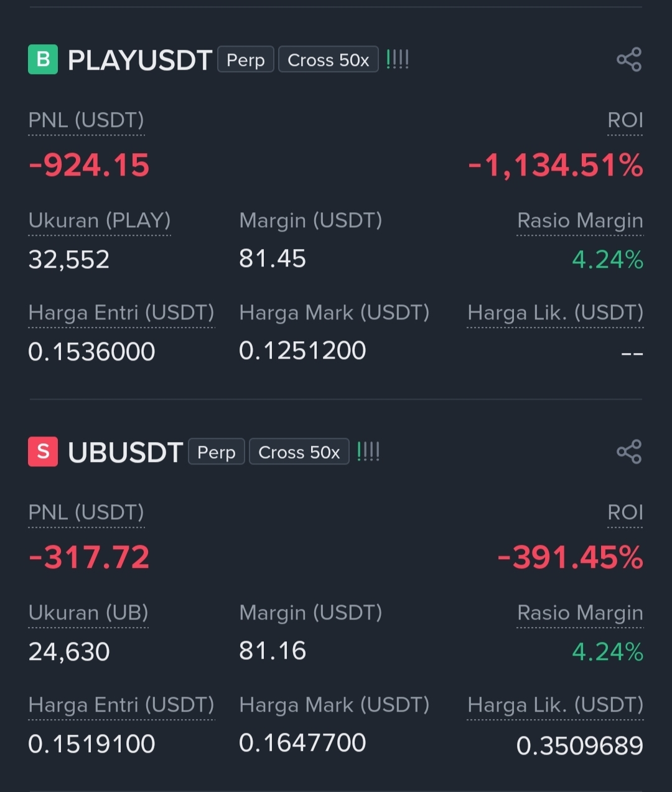Adjust UBUSDT Margin value 81.16
Image resolution: width=672 pixels, height=792 pixels.
click(273, 651)
